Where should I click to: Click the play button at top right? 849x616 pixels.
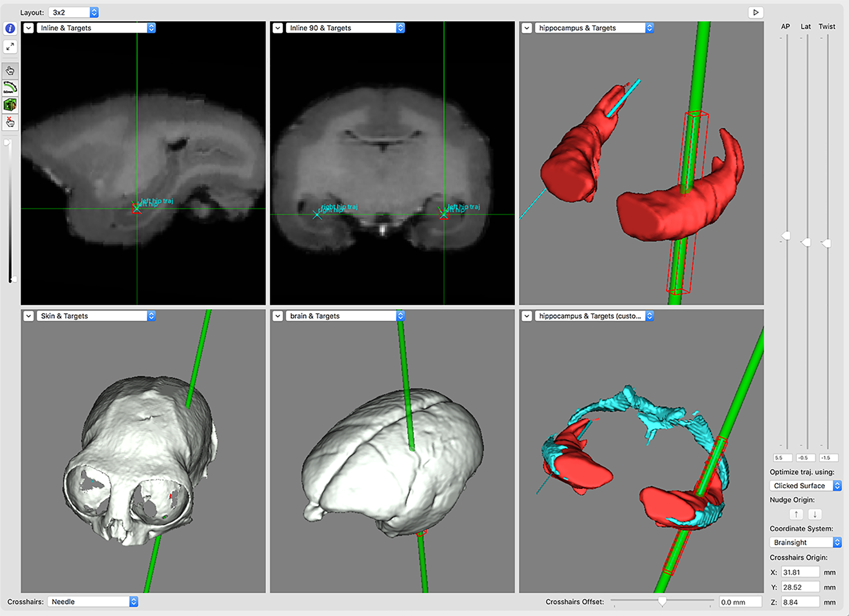(x=755, y=12)
